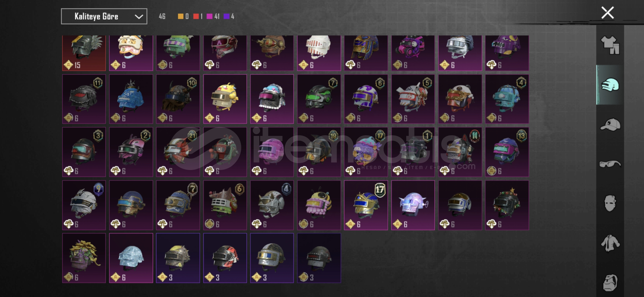Screen dimensions: 644x297
Task: Close the inventory screen with X
Action: click(607, 13)
